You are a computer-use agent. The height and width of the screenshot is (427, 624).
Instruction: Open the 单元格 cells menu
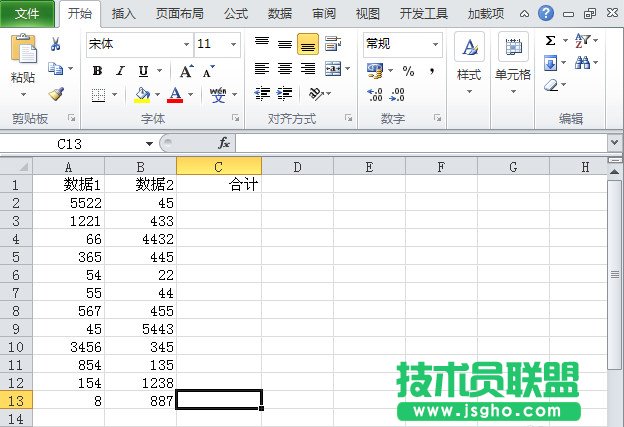(513, 64)
